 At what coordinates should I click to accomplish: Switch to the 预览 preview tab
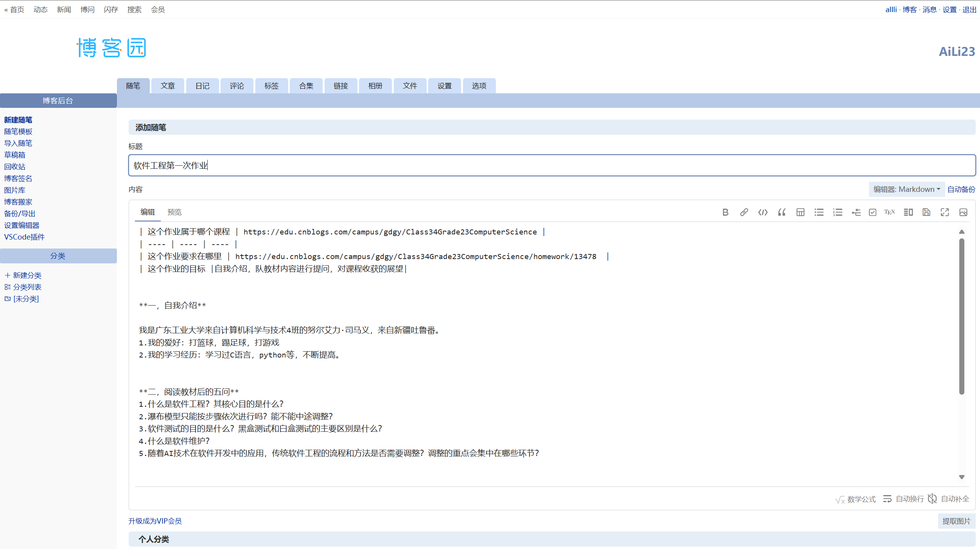coord(174,212)
